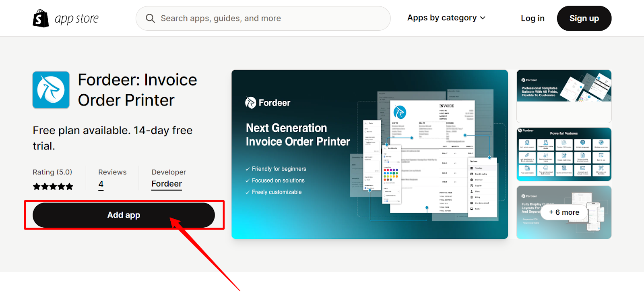Click the five-star rating icons
This screenshot has width=644, height=307.
point(53,187)
